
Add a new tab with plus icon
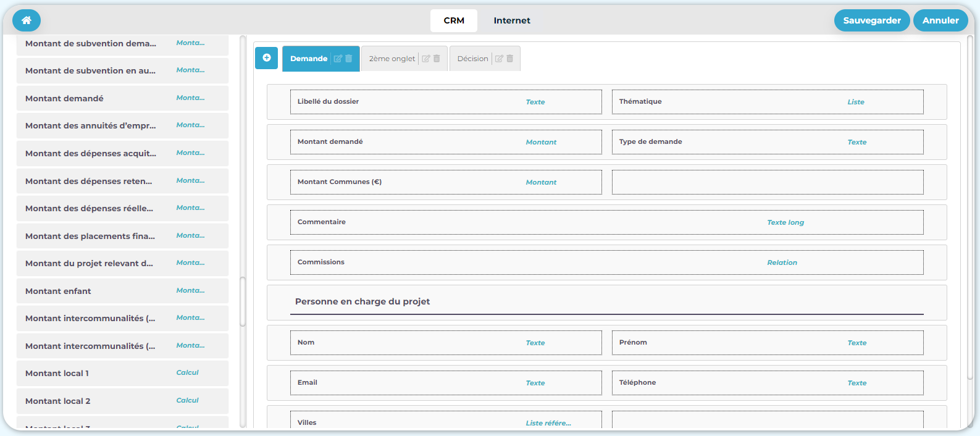coord(266,58)
